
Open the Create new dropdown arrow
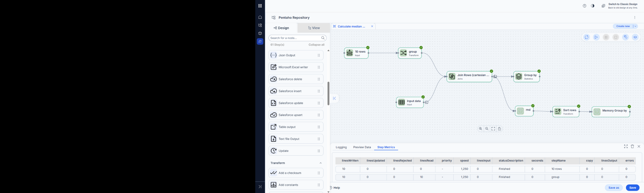point(635,26)
